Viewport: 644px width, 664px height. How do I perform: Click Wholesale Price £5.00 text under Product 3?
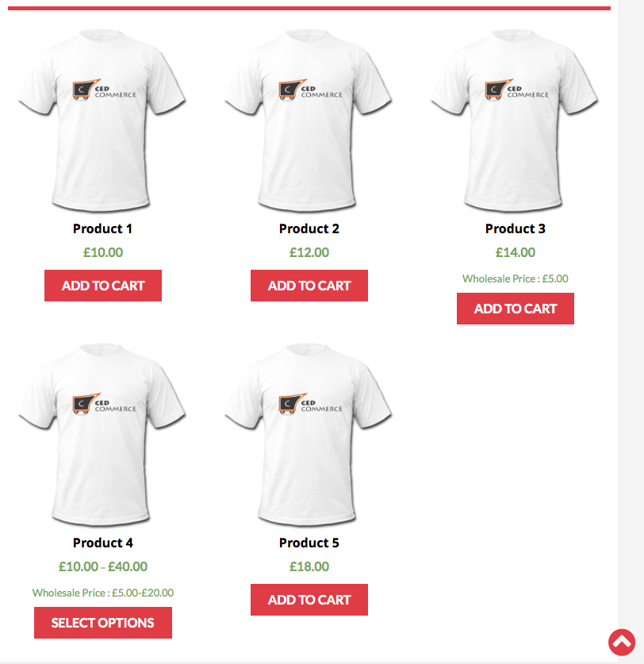[516, 278]
